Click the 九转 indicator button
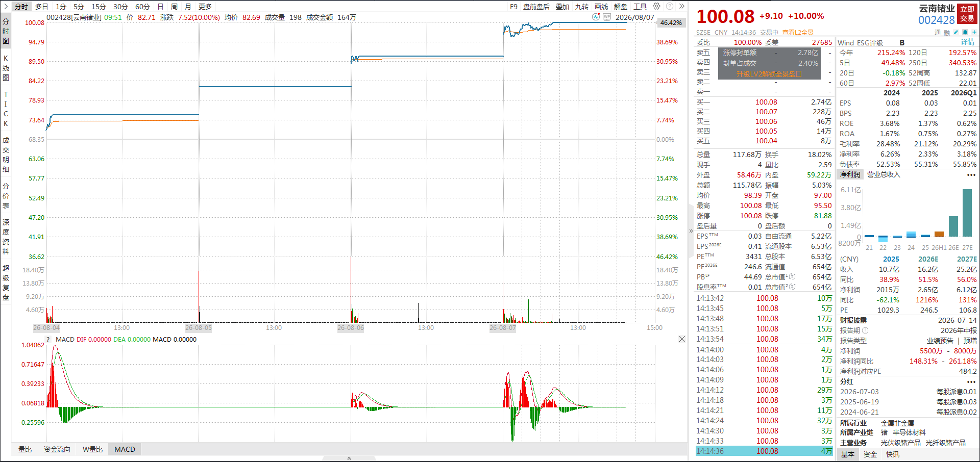This screenshot has height=462, width=980. (x=582, y=7)
